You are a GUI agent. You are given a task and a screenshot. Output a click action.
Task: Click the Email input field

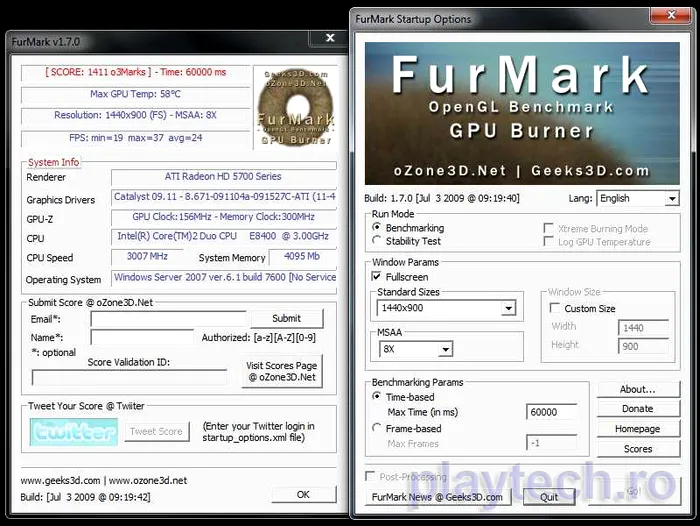coord(168,319)
